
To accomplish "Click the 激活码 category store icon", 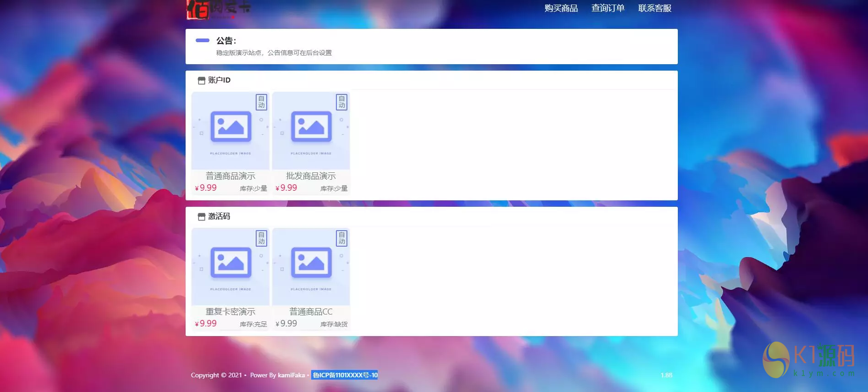I will [x=201, y=216].
